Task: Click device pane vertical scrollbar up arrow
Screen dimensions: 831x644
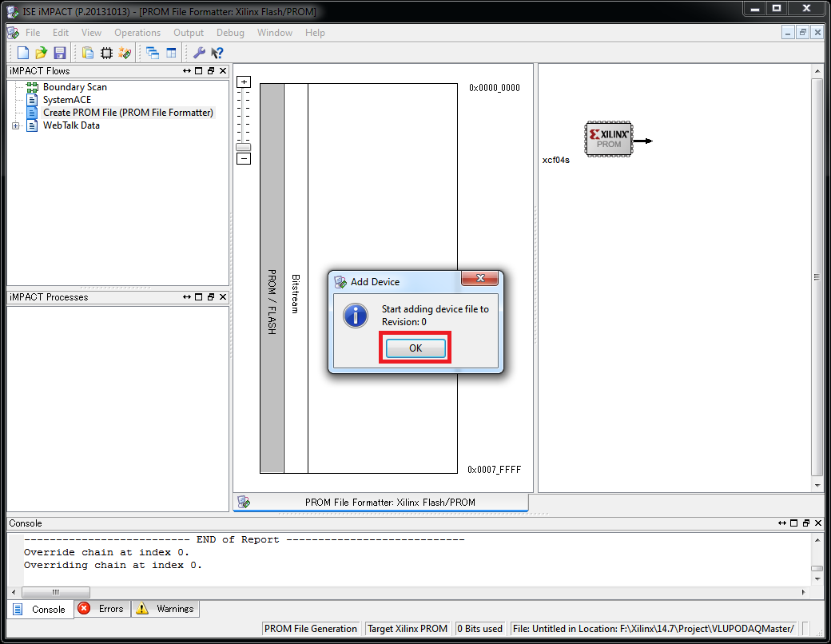Action: 817,71
